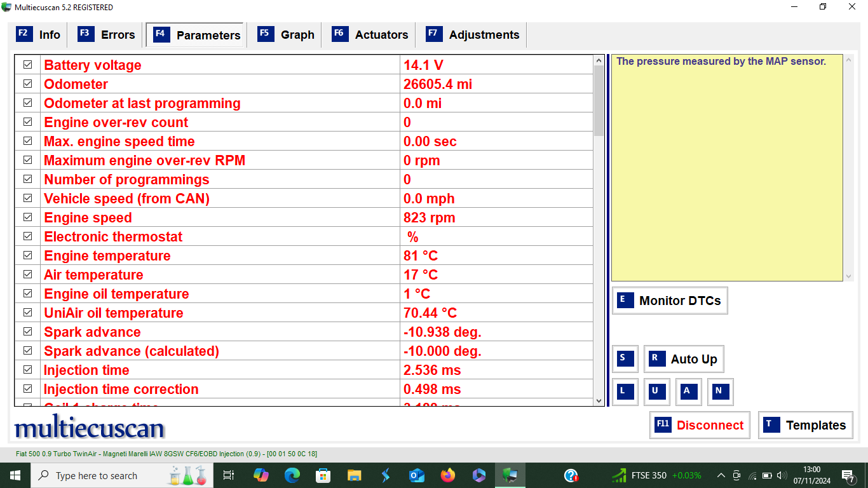Click the L shortcut button
Screen dimensions: 868x488
(625, 392)
